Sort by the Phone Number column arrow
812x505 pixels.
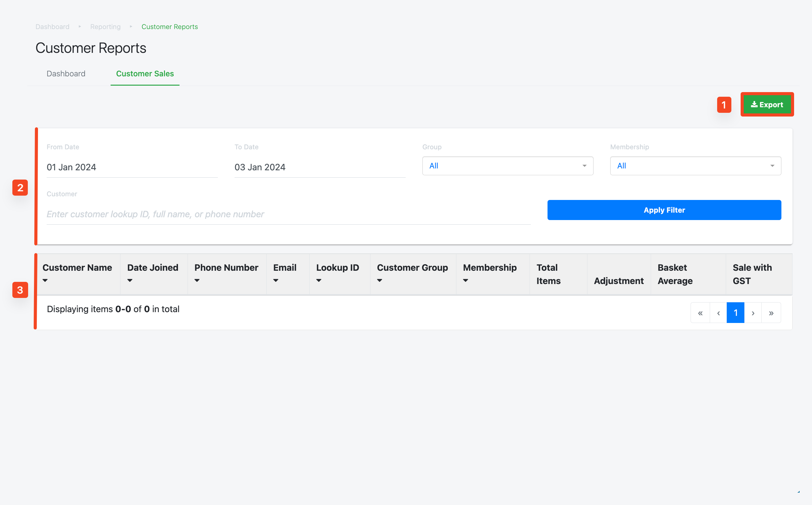coord(197,281)
